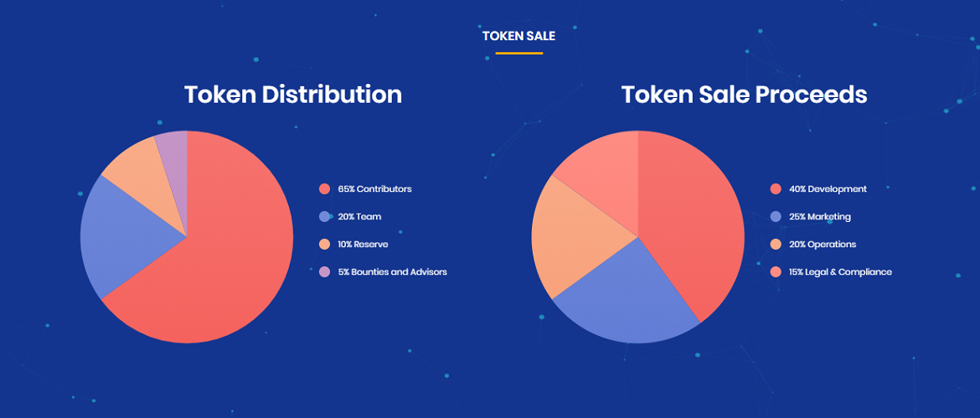Screen dimensions: 980x418
Task: Click the 65% Contributors legend label text
Action: tap(375, 188)
